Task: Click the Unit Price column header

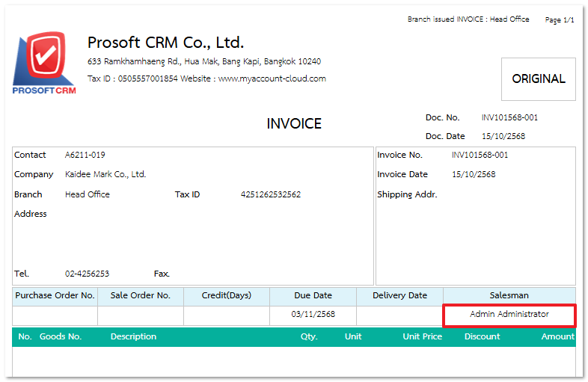Action: [422, 336]
